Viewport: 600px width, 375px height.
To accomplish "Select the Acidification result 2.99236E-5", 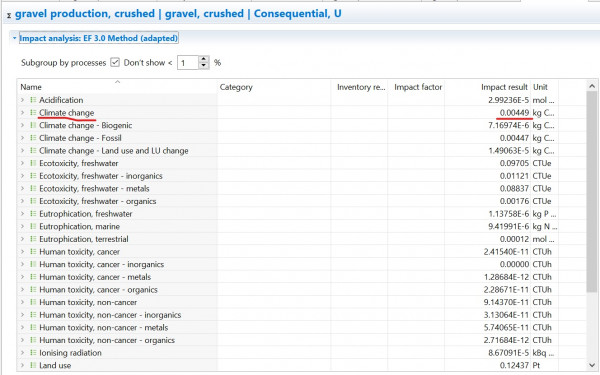I will (x=508, y=100).
